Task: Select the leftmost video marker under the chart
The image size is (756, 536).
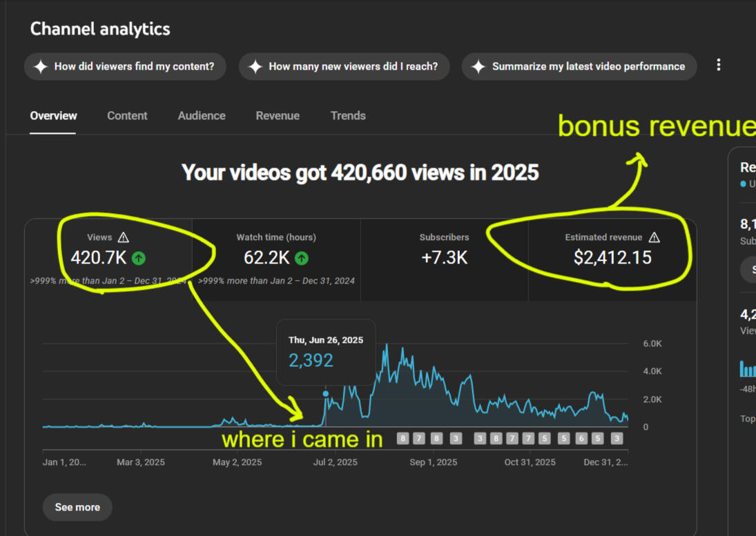Action: point(403,438)
